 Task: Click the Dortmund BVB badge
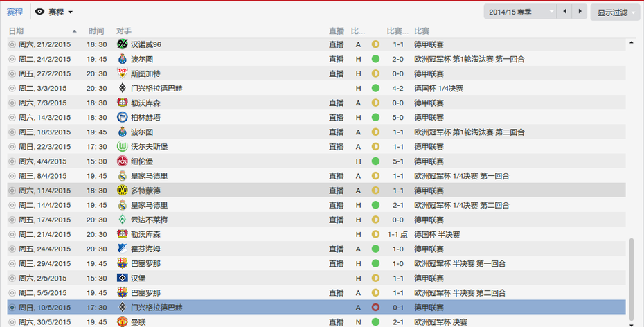tap(123, 191)
